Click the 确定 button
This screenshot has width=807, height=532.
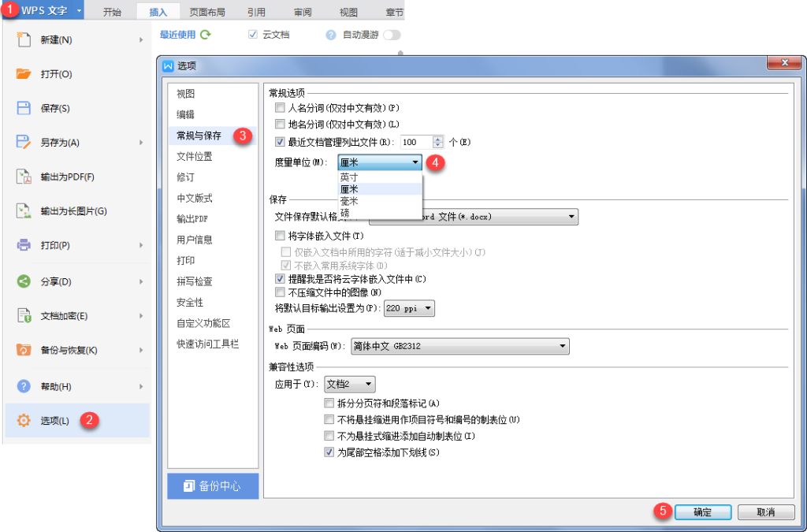[x=701, y=512]
